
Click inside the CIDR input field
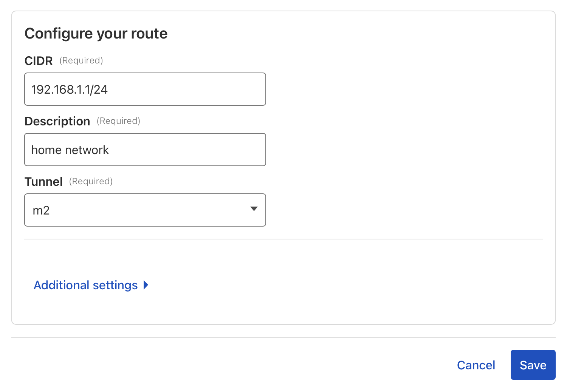pyautogui.click(x=145, y=89)
